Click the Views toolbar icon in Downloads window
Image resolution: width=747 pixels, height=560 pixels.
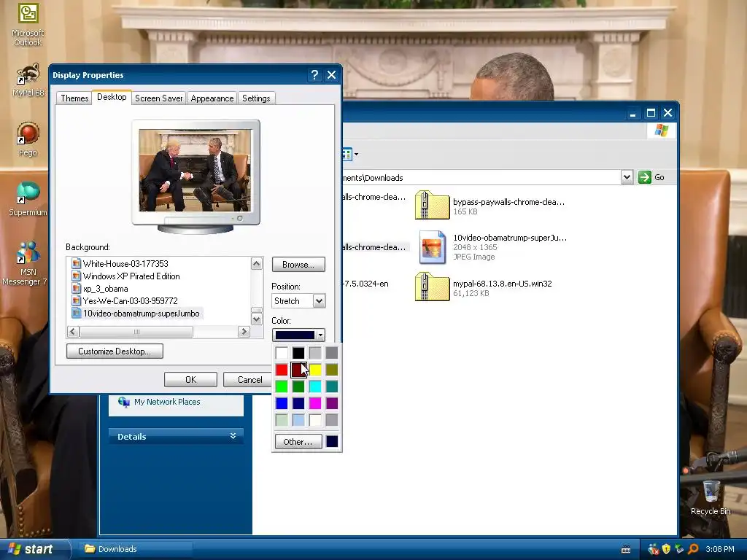pyautogui.click(x=347, y=155)
